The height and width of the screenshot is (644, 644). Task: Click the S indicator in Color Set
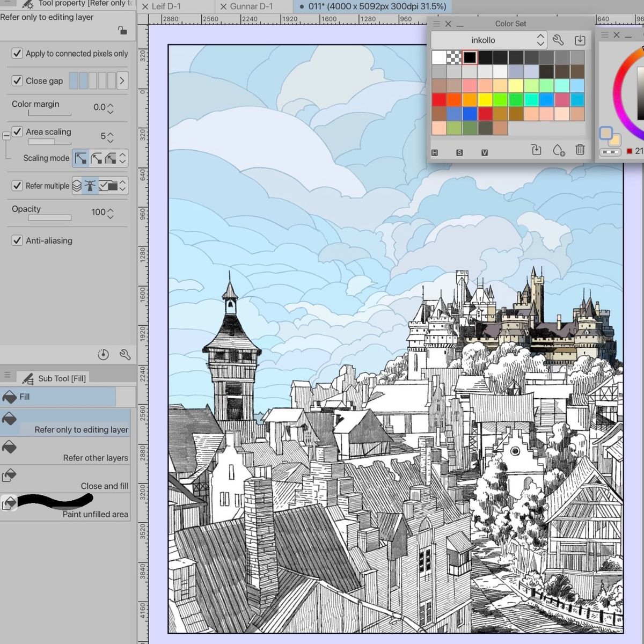[459, 153]
